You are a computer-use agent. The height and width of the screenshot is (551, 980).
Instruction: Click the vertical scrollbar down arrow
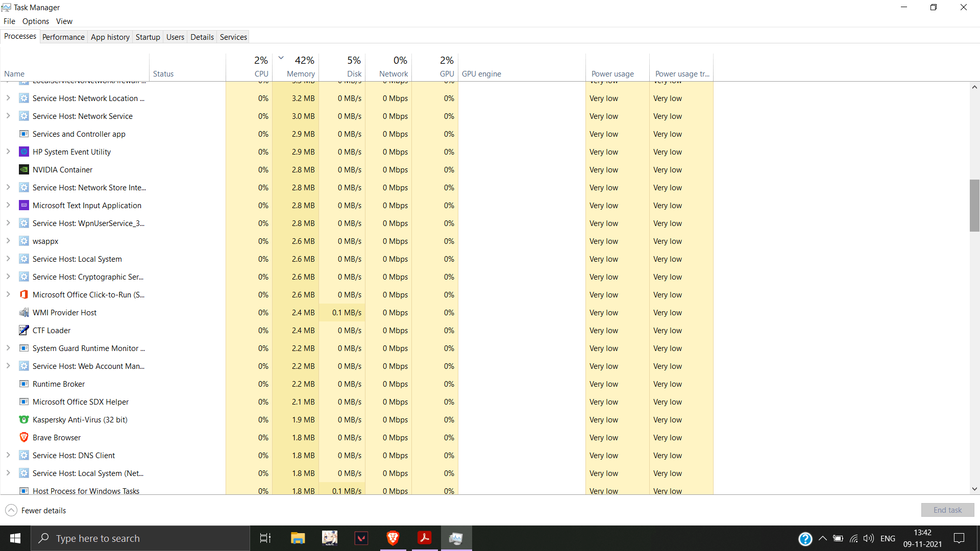point(974,489)
